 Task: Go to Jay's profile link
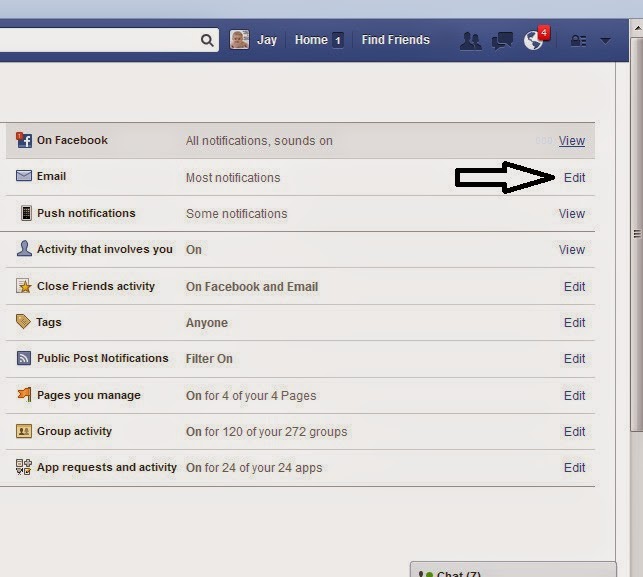[x=267, y=40]
